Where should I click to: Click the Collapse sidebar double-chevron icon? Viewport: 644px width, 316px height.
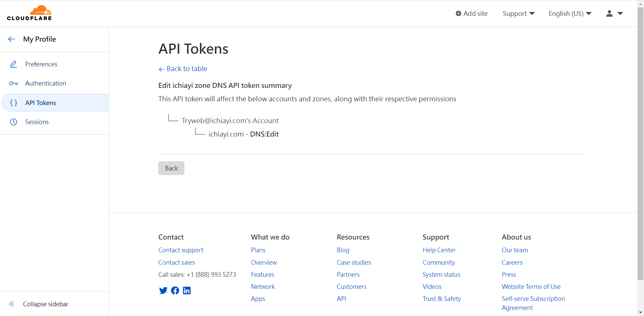12,304
